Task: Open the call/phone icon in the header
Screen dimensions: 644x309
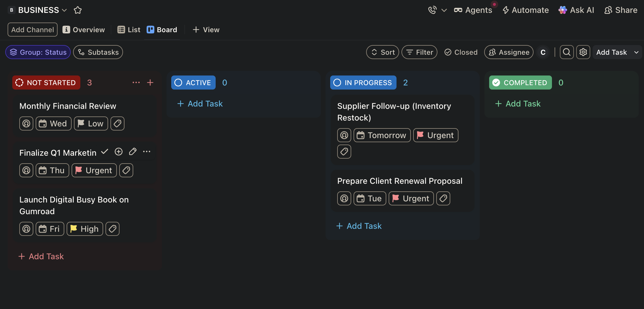Action: point(432,10)
